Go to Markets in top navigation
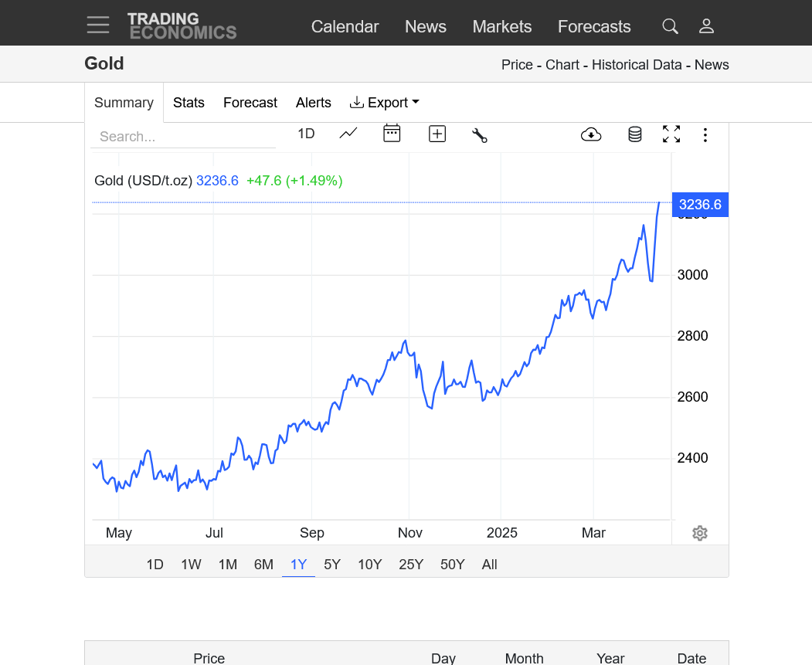 (502, 26)
